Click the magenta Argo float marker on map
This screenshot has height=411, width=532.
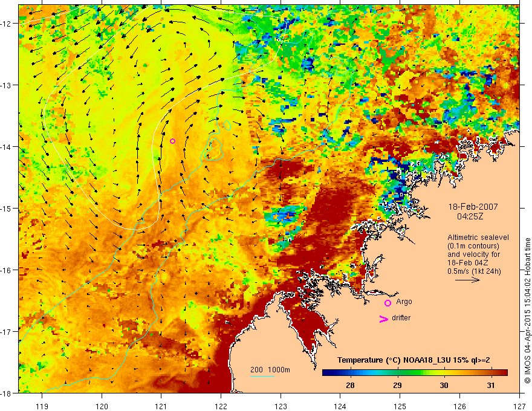173,141
